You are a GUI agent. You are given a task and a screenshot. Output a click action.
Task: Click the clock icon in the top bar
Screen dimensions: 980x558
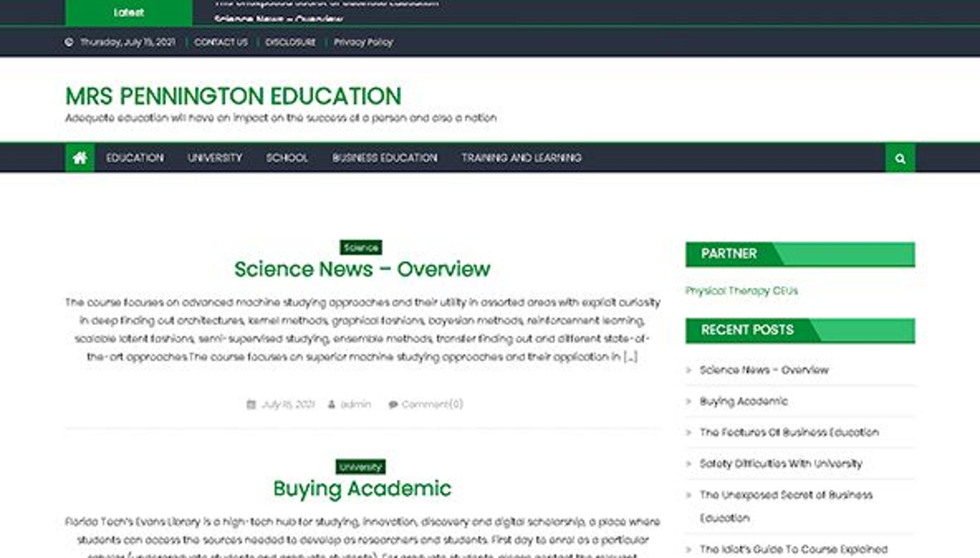coord(69,42)
